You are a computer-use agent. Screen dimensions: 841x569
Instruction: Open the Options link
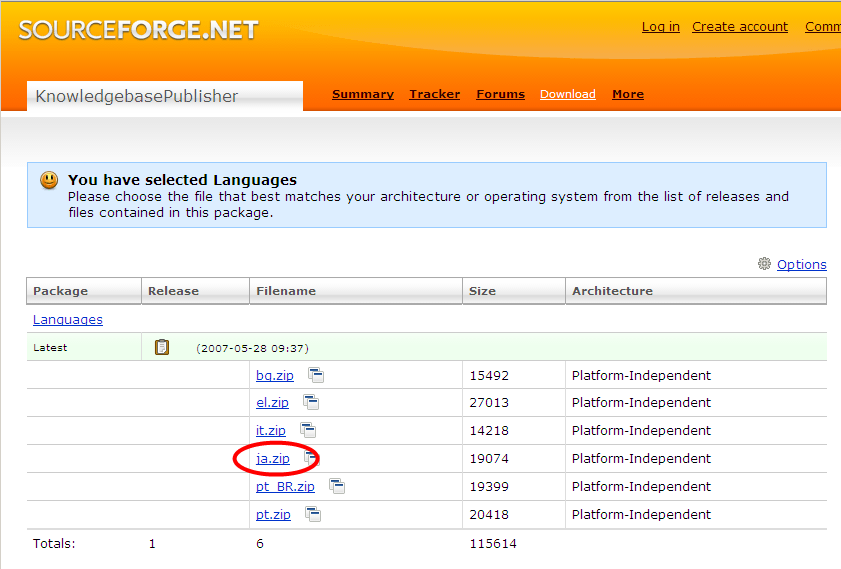pyautogui.click(x=801, y=264)
